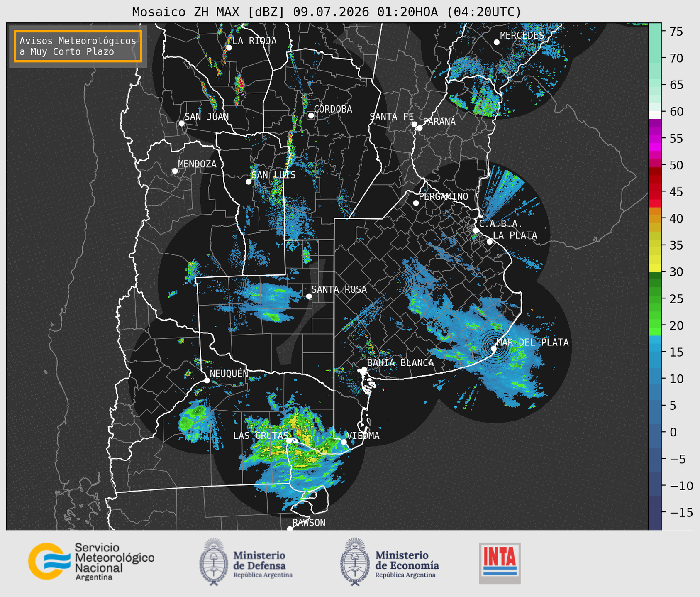
Task: Click the magenta 55 dBZ color band
Action: tap(655, 139)
